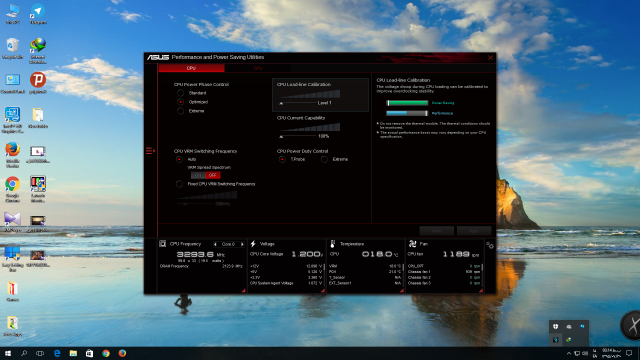
Task: Launch Microsoft Edge from taskbar
Action: point(57,353)
